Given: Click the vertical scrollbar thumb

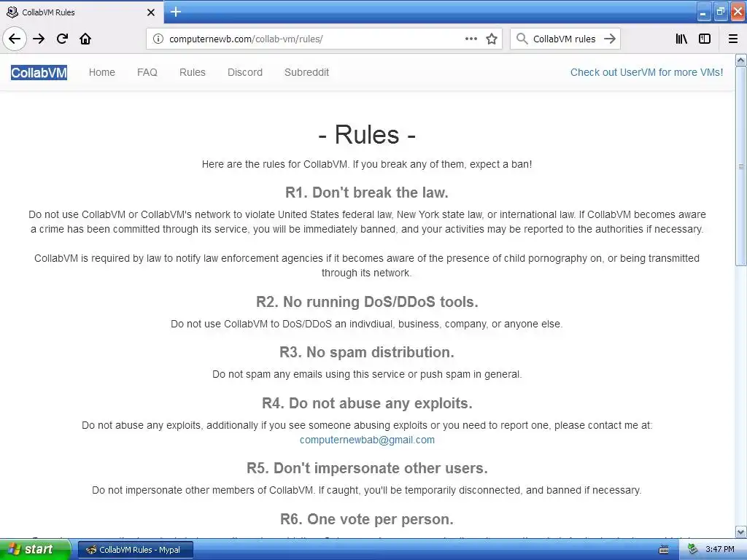Looking at the screenshot, I should 741,166.
